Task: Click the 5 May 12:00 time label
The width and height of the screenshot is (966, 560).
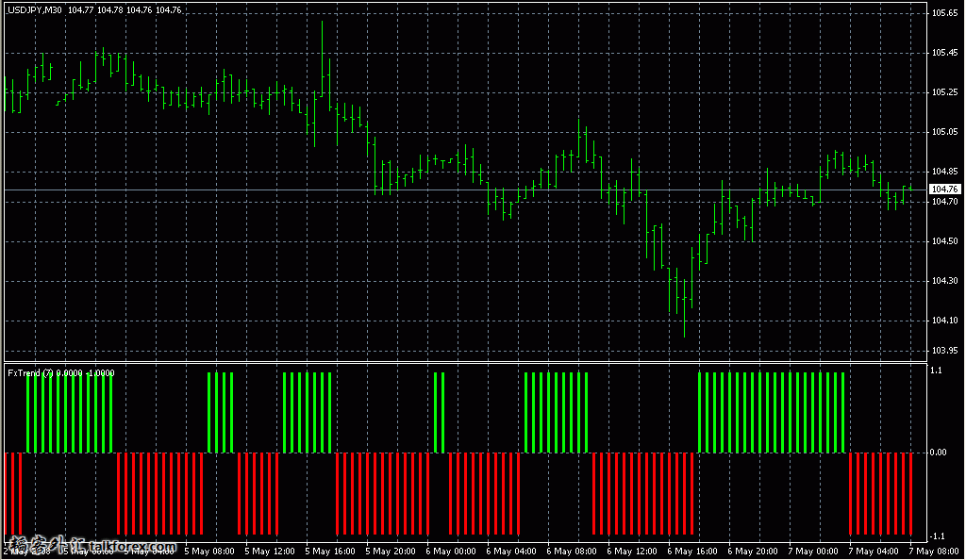Action: 270,552
